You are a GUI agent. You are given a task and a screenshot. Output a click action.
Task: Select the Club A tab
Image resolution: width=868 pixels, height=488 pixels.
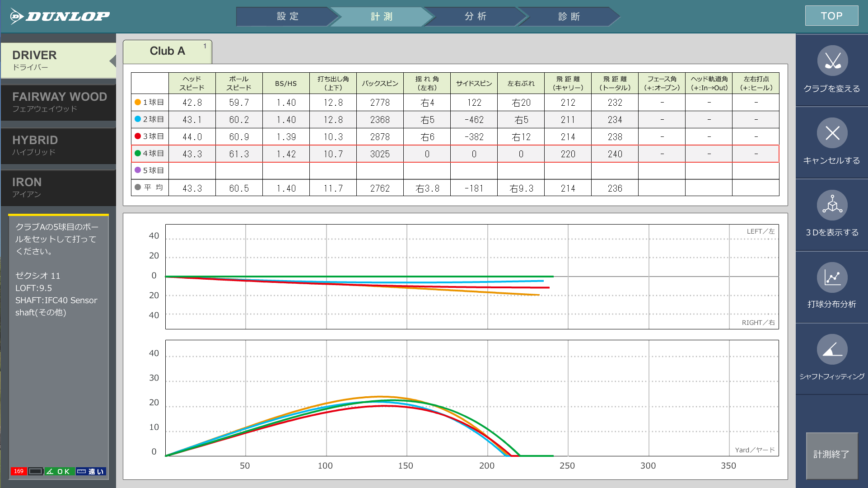click(x=168, y=52)
